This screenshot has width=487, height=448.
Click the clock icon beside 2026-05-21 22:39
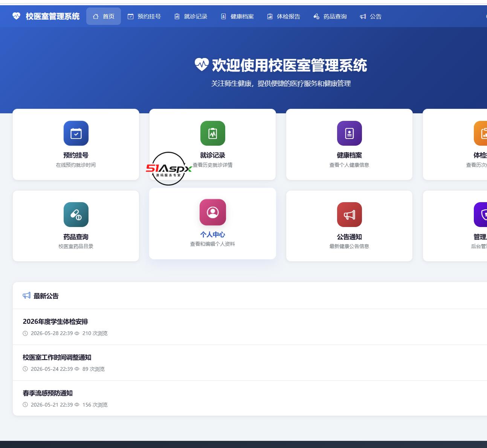25,405
